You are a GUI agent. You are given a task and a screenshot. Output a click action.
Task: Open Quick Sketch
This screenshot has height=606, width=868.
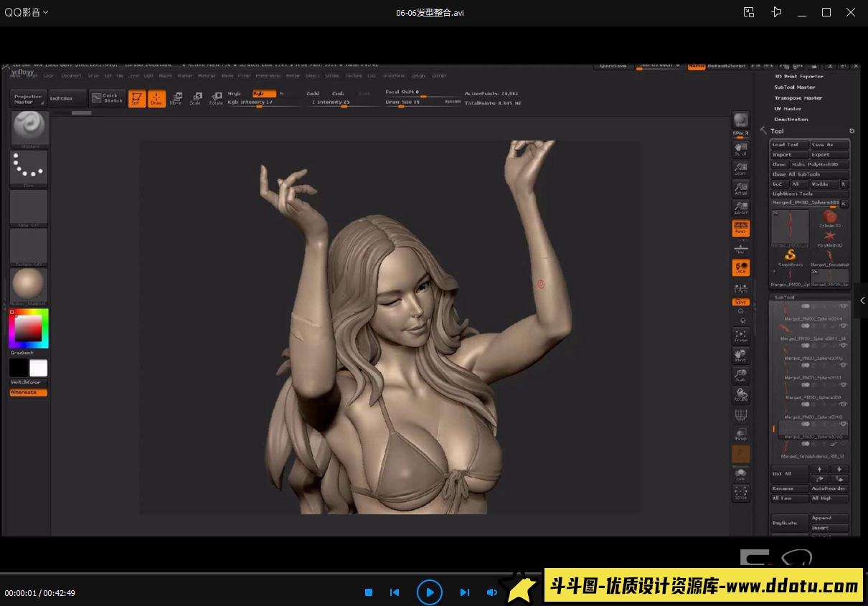pyautogui.click(x=107, y=98)
